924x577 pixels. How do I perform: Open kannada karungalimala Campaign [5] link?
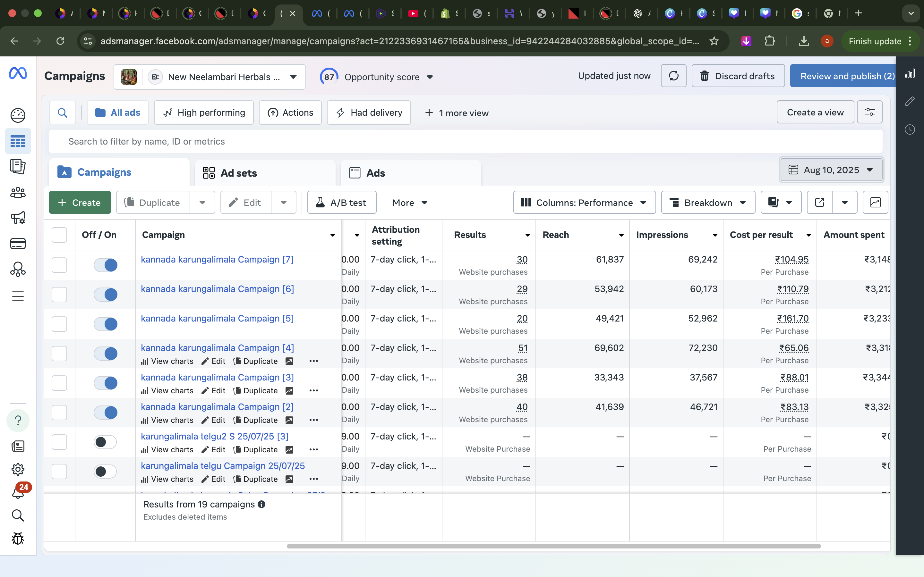coord(217,318)
